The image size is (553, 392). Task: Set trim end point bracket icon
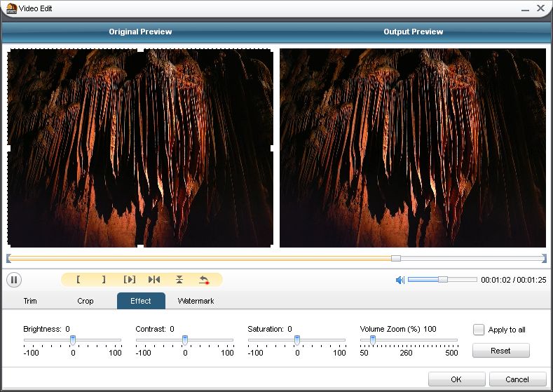(x=104, y=279)
